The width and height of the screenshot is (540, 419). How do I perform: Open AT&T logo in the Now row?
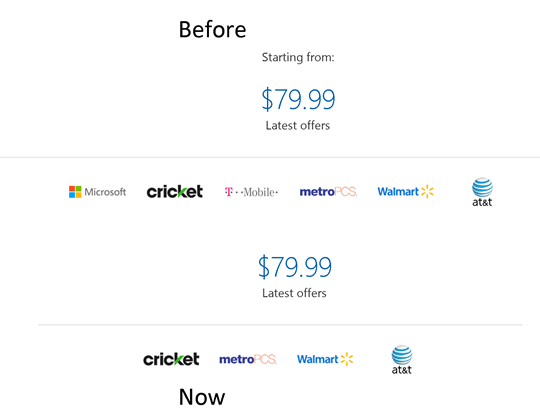(402, 359)
